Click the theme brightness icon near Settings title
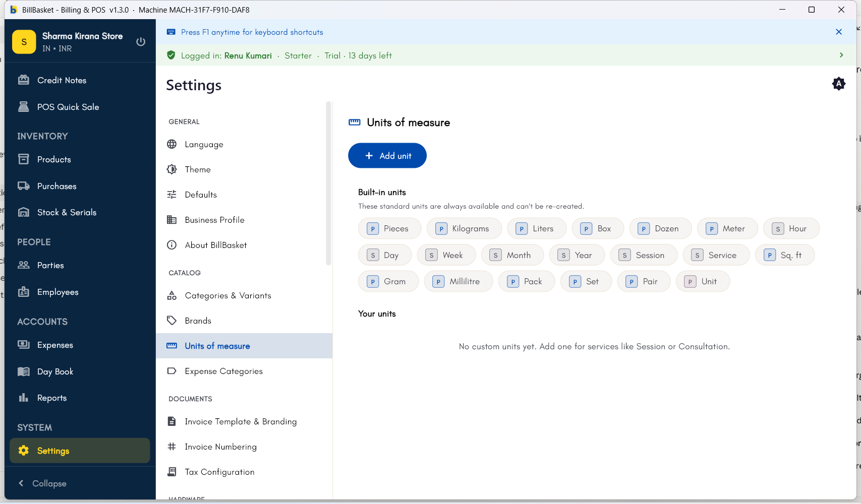This screenshot has width=861, height=504. [x=839, y=84]
